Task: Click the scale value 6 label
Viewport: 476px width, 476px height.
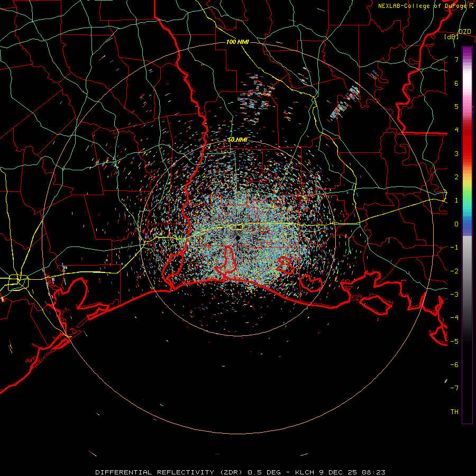Action: click(x=456, y=83)
